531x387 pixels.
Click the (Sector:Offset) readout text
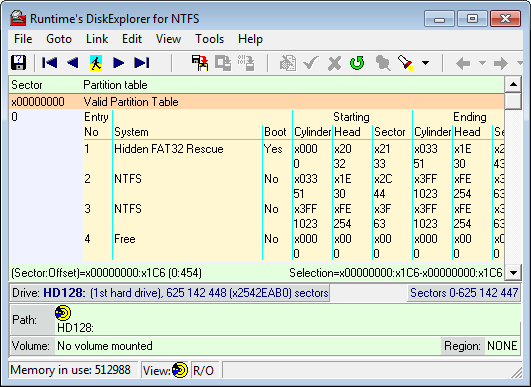106,273
